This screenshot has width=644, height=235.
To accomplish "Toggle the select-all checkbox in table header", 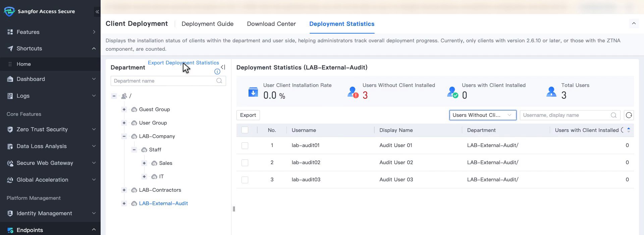I will point(245,130).
